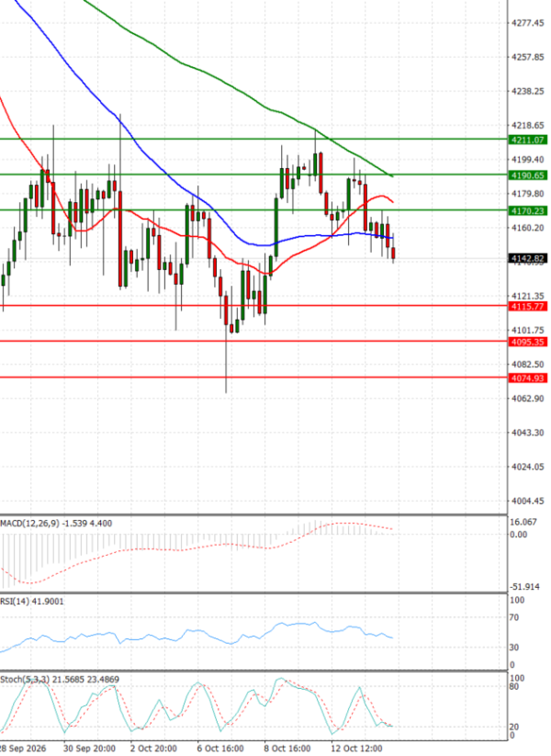Viewport: 551px width, 756px height.
Task: Click the Stochastic scale level 20
Action: click(515, 728)
